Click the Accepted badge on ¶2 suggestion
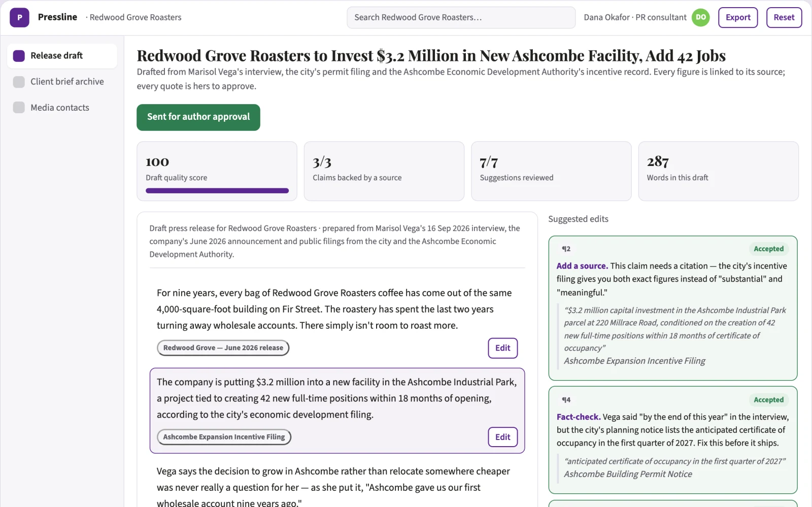The height and width of the screenshot is (507, 812). 768,249
